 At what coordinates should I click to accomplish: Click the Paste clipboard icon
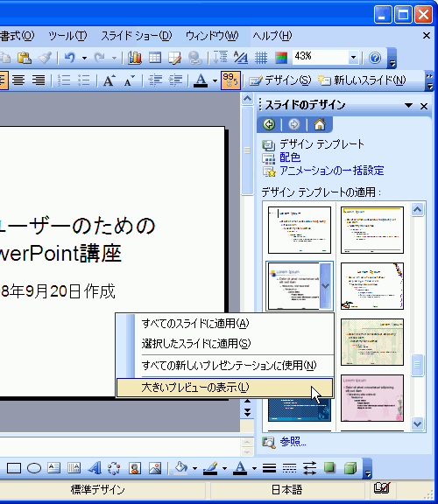pyautogui.click(x=25, y=58)
